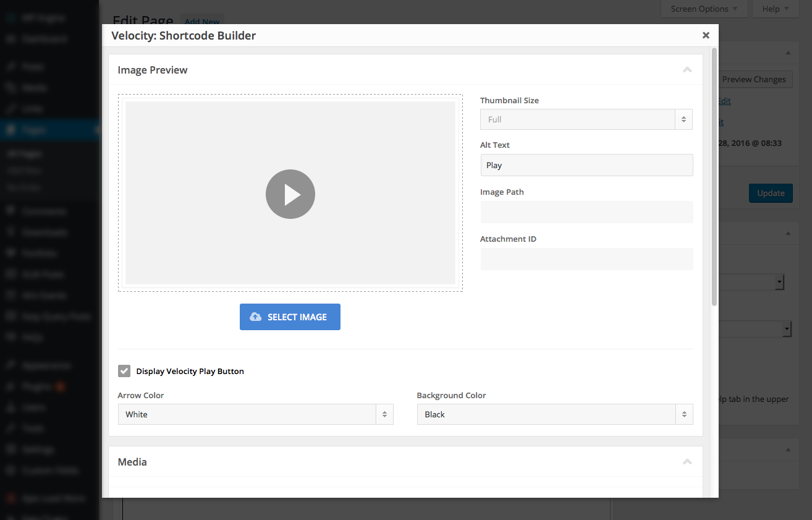Screen dimensions: 812x520
Task: Open the Thumbnail Size dropdown
Action: coord(586,119)
